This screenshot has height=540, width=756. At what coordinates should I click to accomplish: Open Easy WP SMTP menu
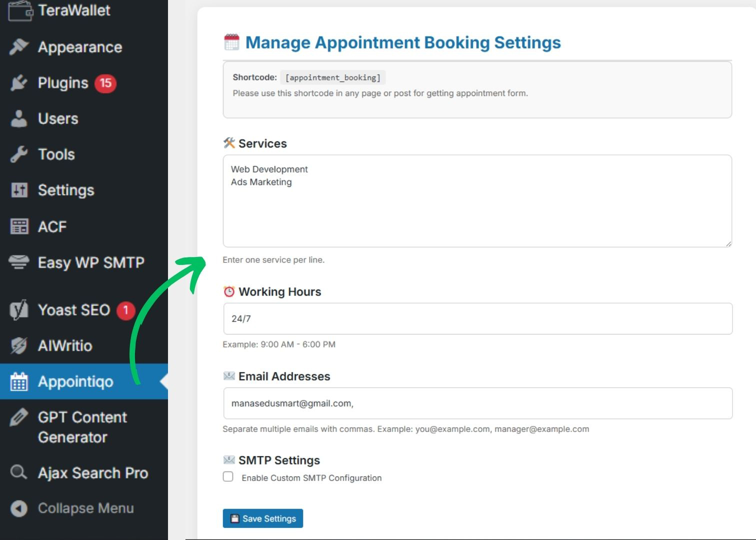pos(91,262)
